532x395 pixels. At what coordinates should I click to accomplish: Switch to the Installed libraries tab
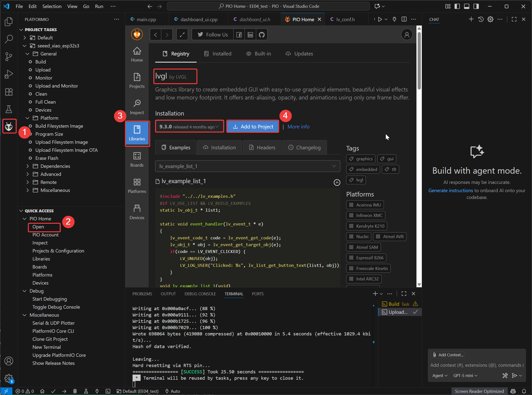point(218,54)
